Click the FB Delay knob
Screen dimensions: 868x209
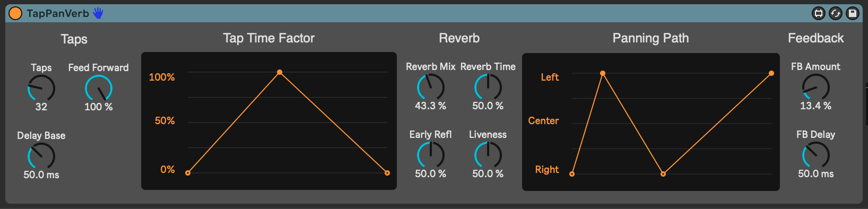pos(816,155)
